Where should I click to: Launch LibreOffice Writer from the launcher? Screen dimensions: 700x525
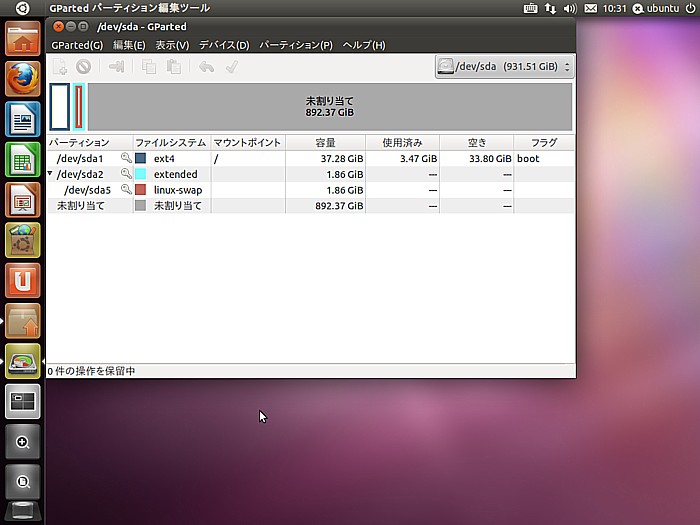point(23,119)
